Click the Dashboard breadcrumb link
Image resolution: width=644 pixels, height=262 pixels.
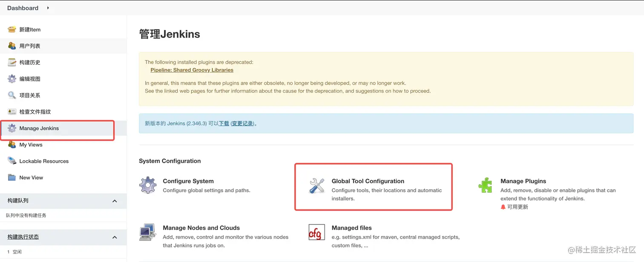(x=23, y=8)
